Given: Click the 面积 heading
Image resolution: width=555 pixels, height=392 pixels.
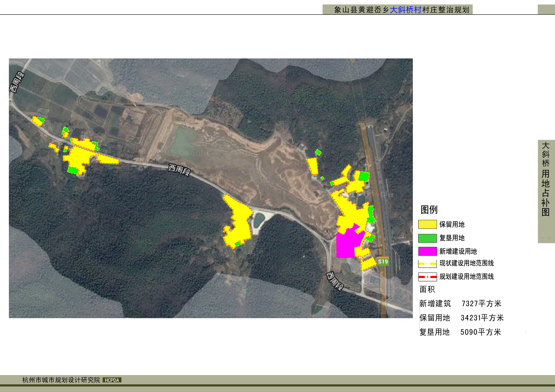Looking at the screenshot, I should pyautogui.click(x=427, y=289).
